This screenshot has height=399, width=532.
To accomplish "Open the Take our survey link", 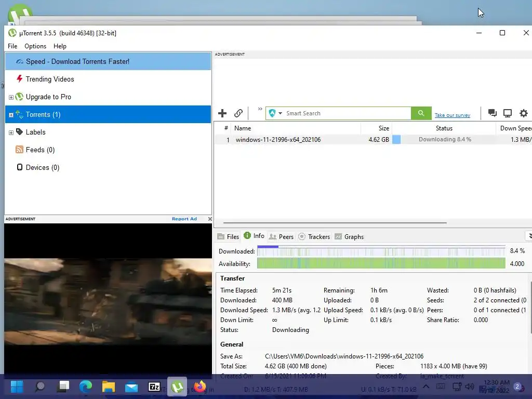I will click(453, 115).
